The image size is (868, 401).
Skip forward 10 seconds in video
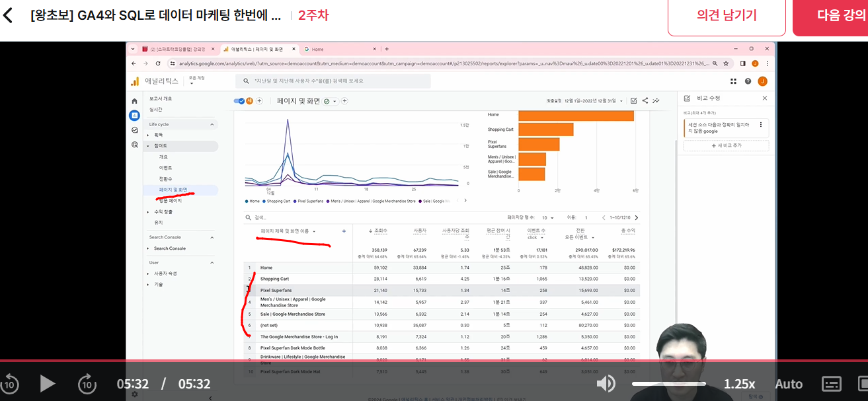tap(87, 383)
